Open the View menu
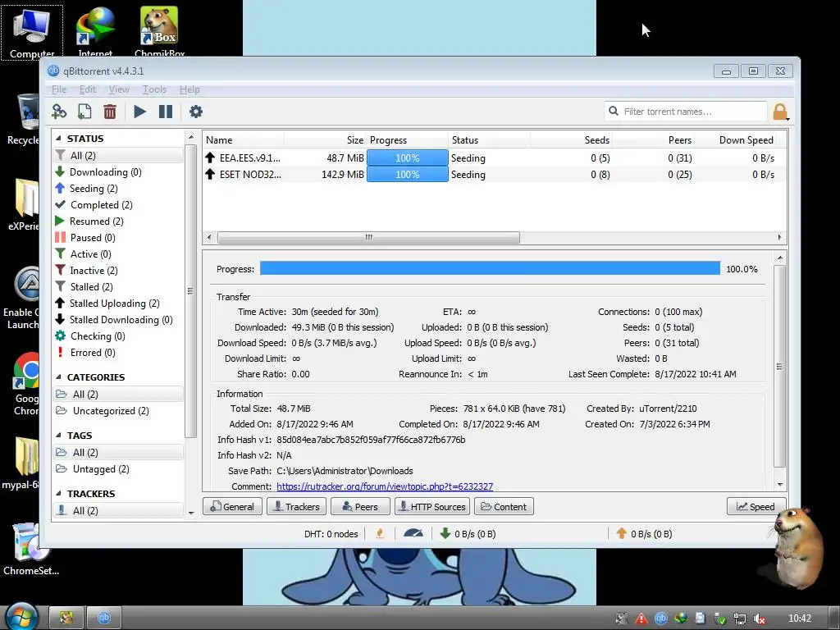 click(119, 89)
